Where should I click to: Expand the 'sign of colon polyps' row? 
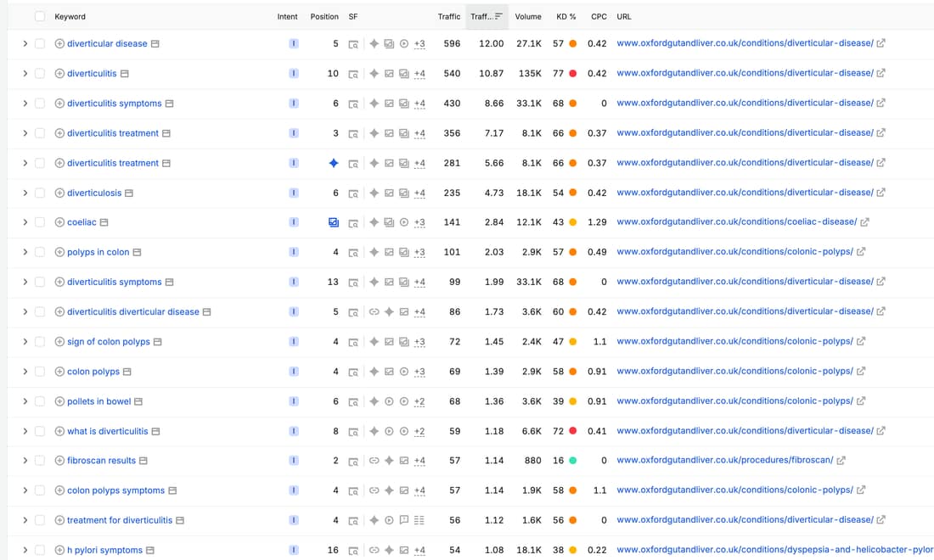click(25, 342)
